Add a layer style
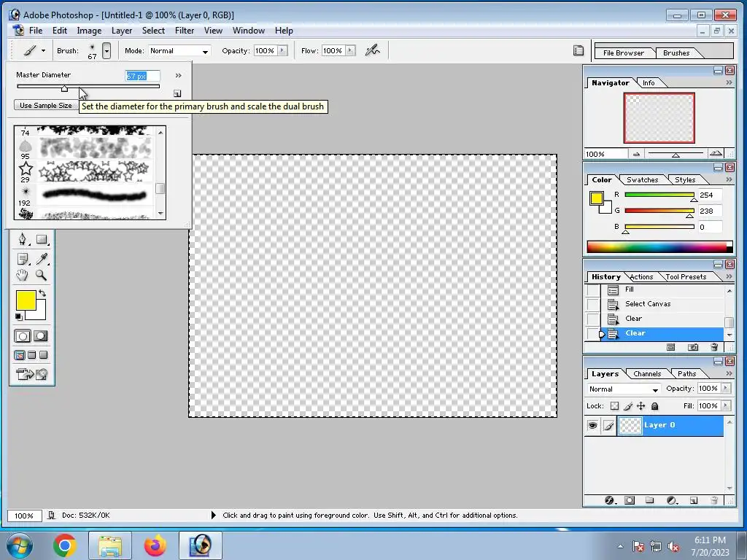 609,500
